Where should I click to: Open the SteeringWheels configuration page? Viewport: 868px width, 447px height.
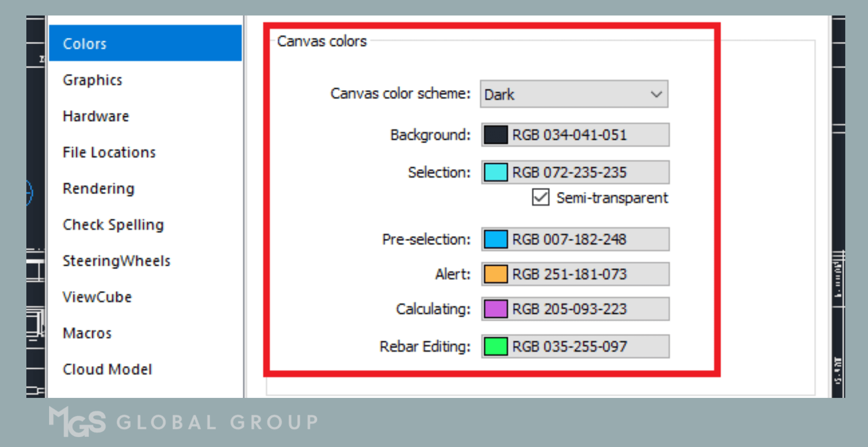(x=116, y=261)
